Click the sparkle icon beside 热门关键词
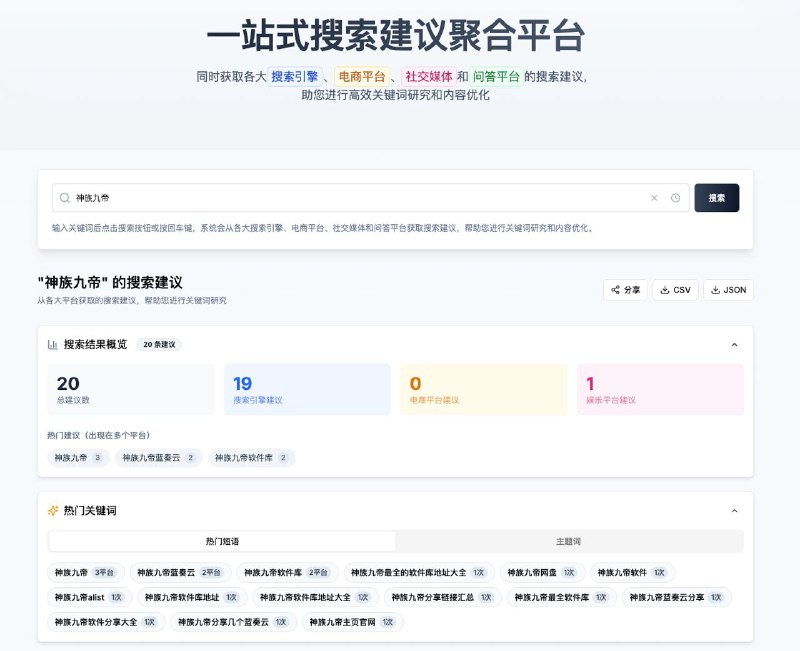The height and width of the screenshot is (651, 800). tap(53, 510)
